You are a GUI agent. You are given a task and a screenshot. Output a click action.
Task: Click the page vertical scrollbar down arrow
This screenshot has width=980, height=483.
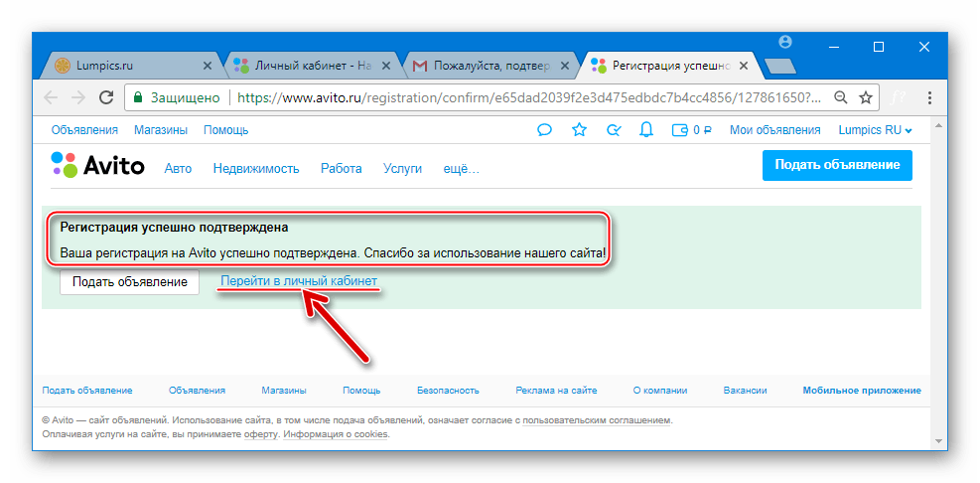click(936, 440)
